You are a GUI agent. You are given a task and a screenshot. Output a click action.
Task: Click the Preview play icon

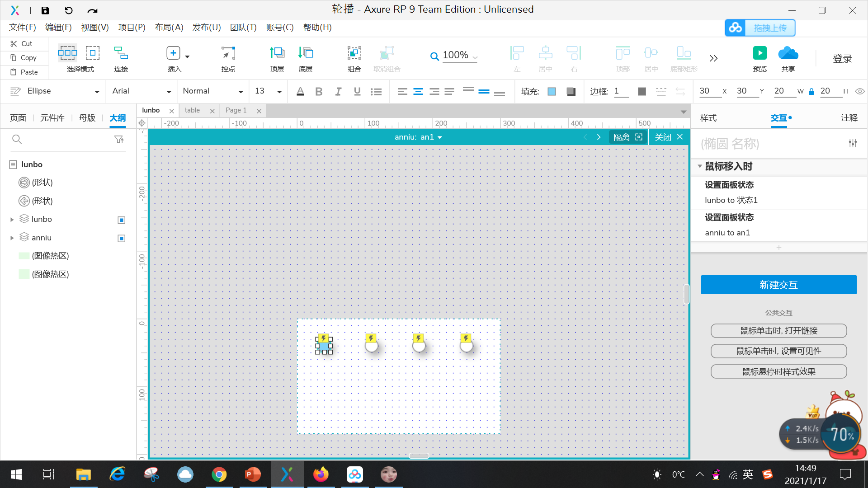coord(759,53)
